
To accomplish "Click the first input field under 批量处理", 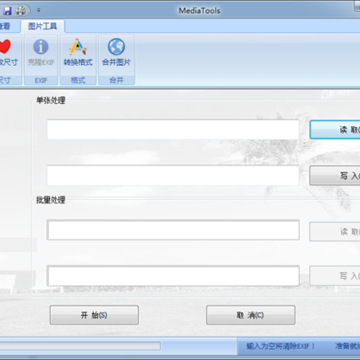I will [x=173, y=230].
